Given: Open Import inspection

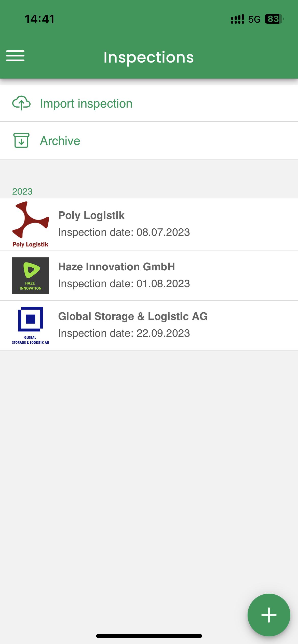Looking at the screenshot, I should (x=149, y=103).
